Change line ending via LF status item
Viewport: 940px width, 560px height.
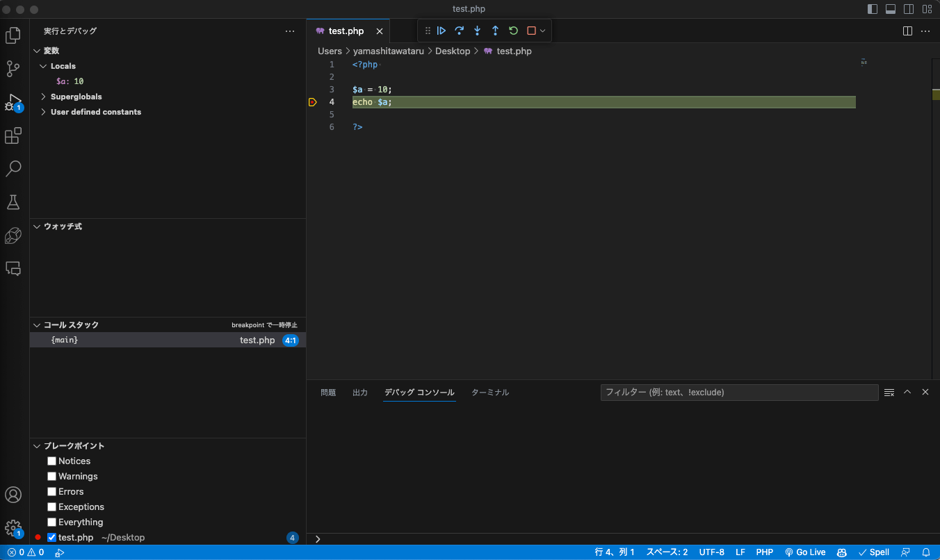point(740,552)
